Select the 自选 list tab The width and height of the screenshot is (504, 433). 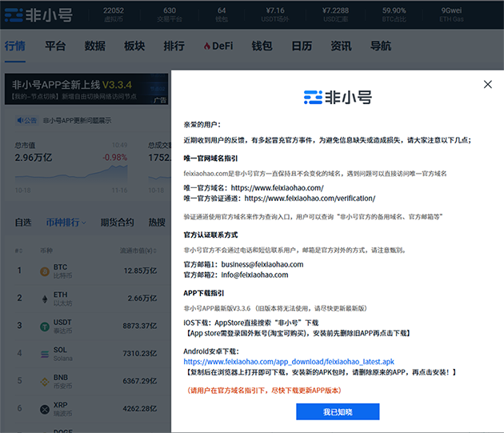coord(23,223)
